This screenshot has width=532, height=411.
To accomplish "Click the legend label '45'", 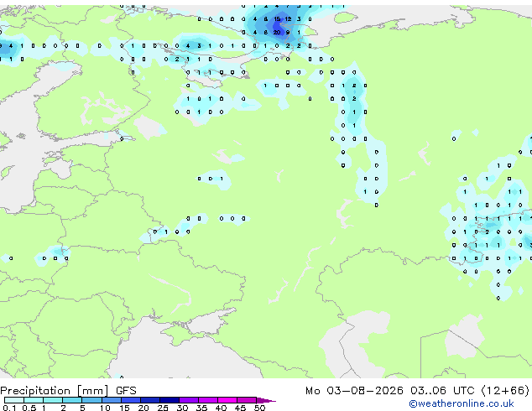I will click(x=240, y=408).
